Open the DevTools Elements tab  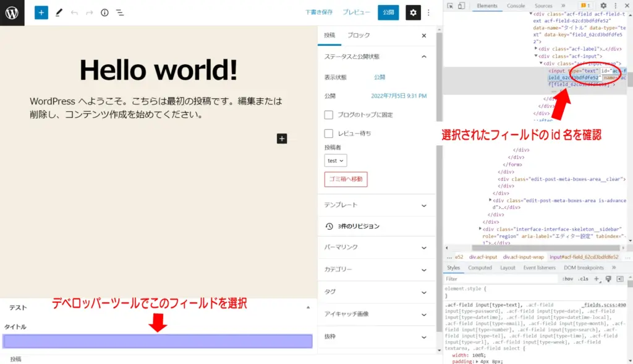(487, 6)
